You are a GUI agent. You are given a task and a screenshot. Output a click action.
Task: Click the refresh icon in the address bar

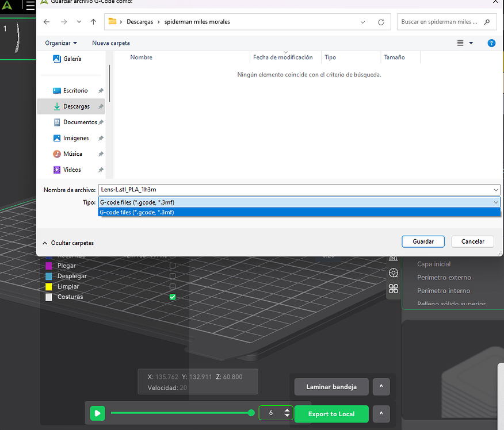[380, 21]
